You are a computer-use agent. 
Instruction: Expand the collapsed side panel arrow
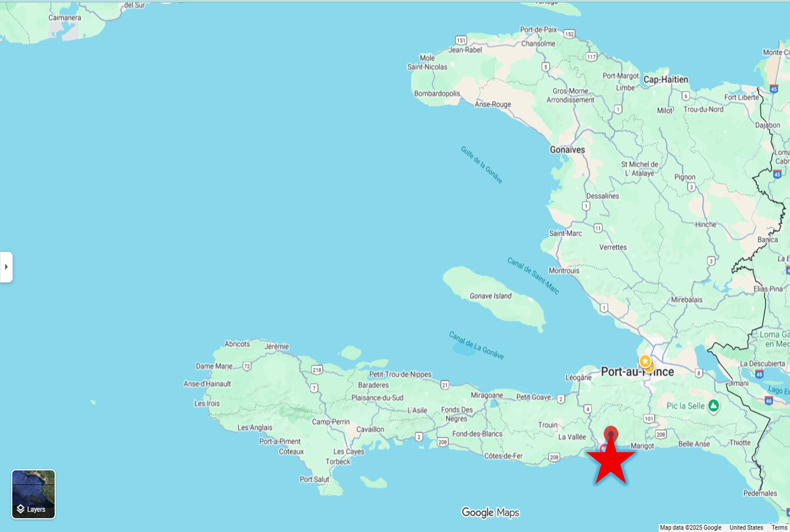pyautogui.click(x=6, y=267)
